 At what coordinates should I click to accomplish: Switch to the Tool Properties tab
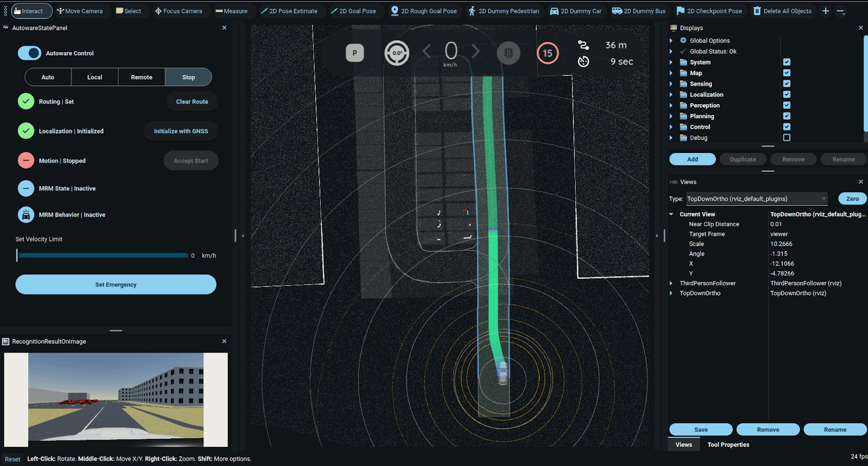(x=728, y=445)
